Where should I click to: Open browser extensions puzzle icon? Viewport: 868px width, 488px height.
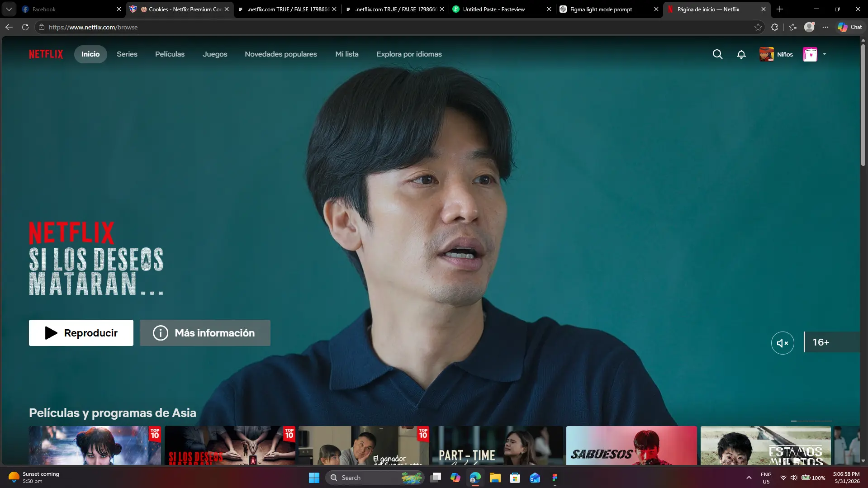[774, 27]
